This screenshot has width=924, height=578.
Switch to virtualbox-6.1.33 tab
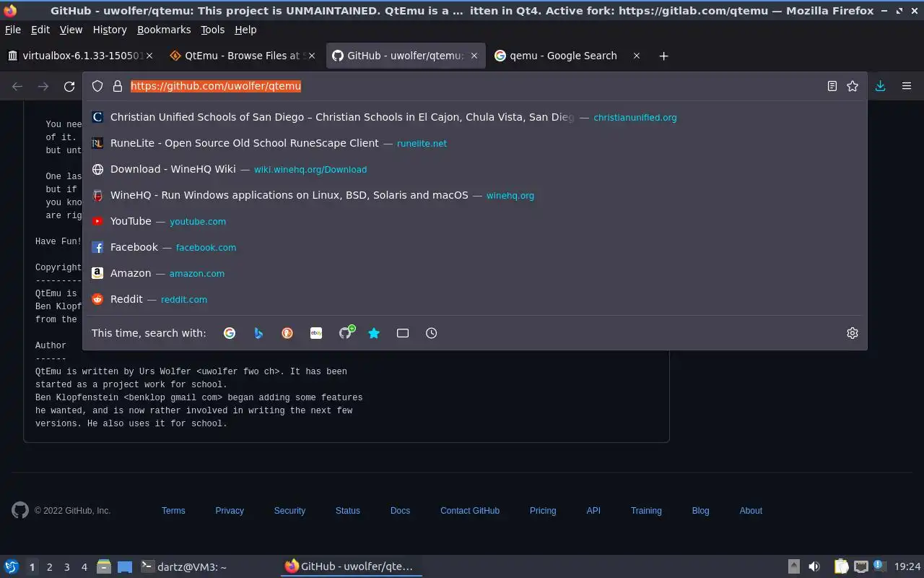79,56
